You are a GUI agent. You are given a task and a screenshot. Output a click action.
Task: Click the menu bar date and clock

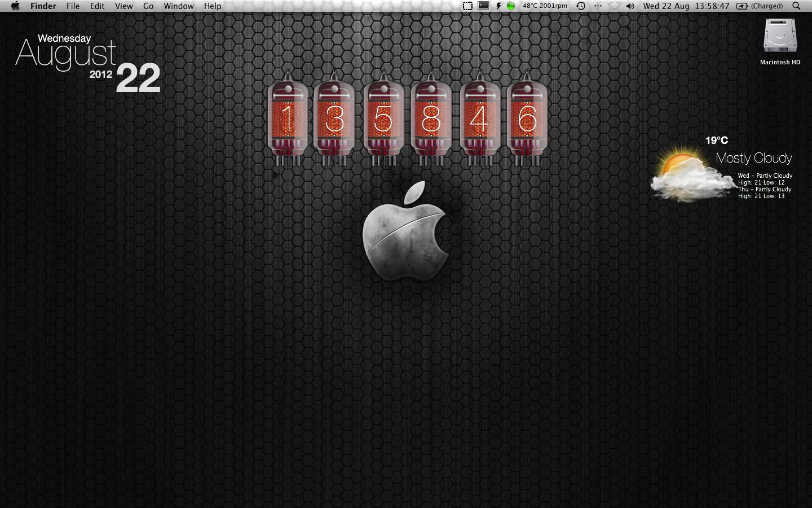click(x=686, y=6)
